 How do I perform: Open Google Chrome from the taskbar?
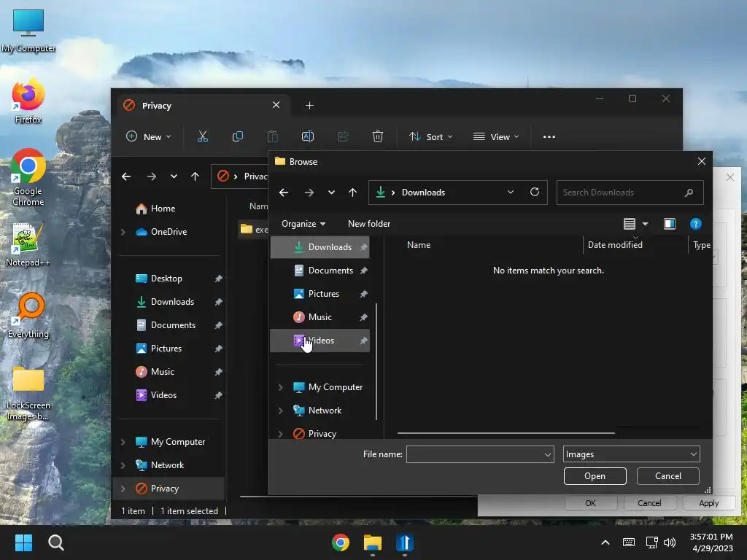point(340,542)
